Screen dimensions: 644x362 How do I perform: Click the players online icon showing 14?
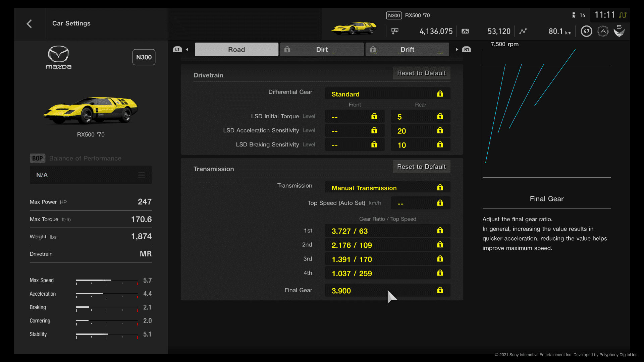[x=574, y=15]
